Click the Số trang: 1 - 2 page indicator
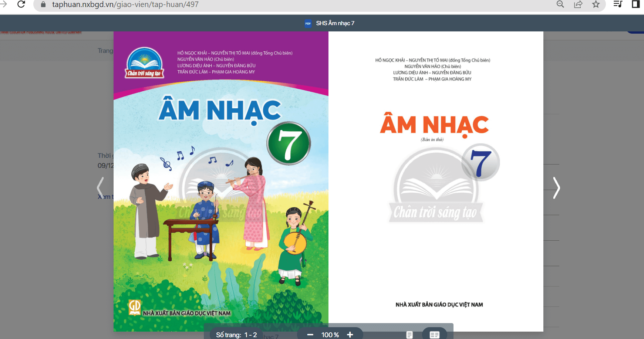The image size is (644, 339). pos(236,335)
